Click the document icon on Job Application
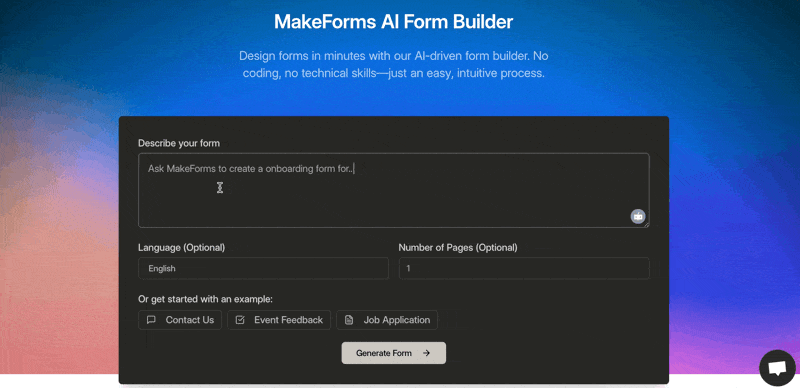Screen dimensions: 800x388 coord(349,320)
